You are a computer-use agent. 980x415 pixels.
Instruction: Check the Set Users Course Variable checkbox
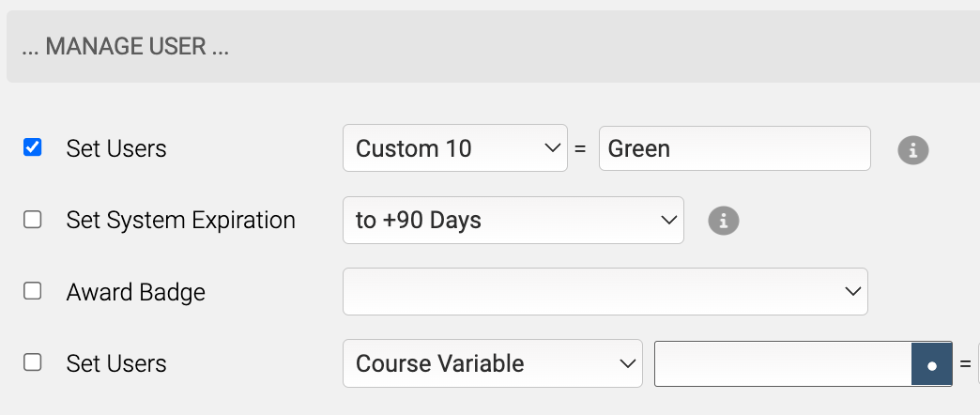(33, 362)
